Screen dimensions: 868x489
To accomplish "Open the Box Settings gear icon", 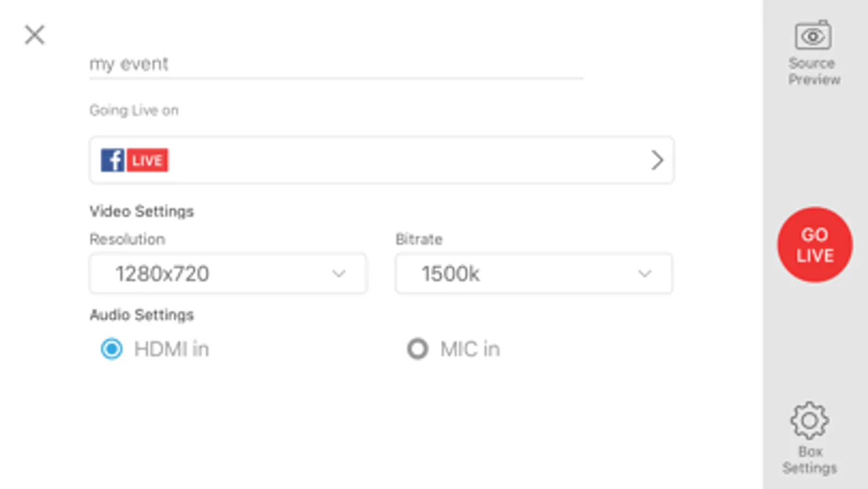I will tap(809, 420).
